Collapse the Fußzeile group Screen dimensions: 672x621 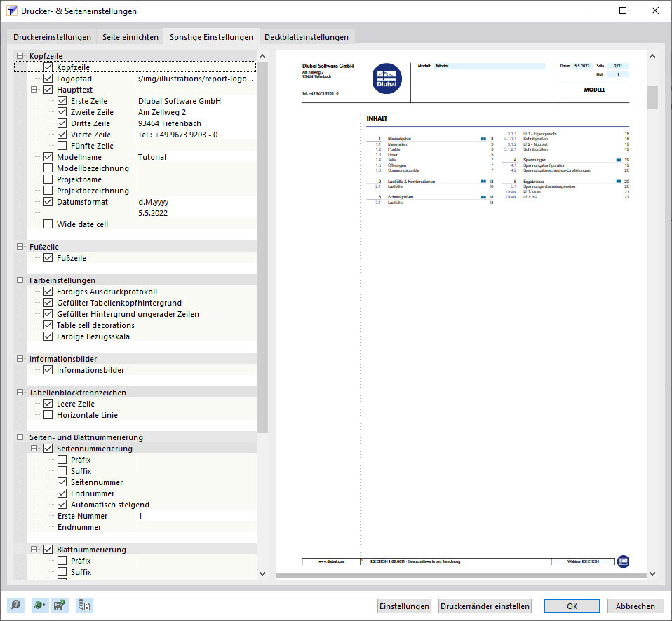(x=20, y=246)
